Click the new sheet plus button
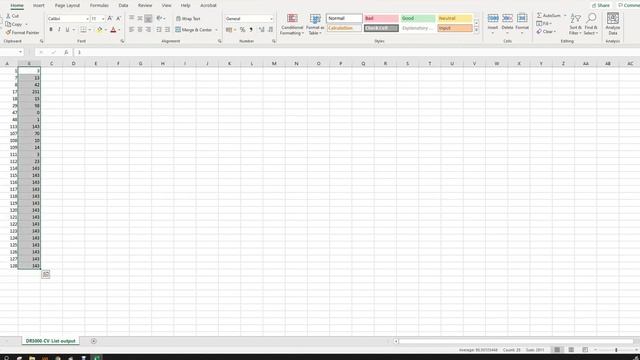The image size is (640, 360). (x=93, y=341)
